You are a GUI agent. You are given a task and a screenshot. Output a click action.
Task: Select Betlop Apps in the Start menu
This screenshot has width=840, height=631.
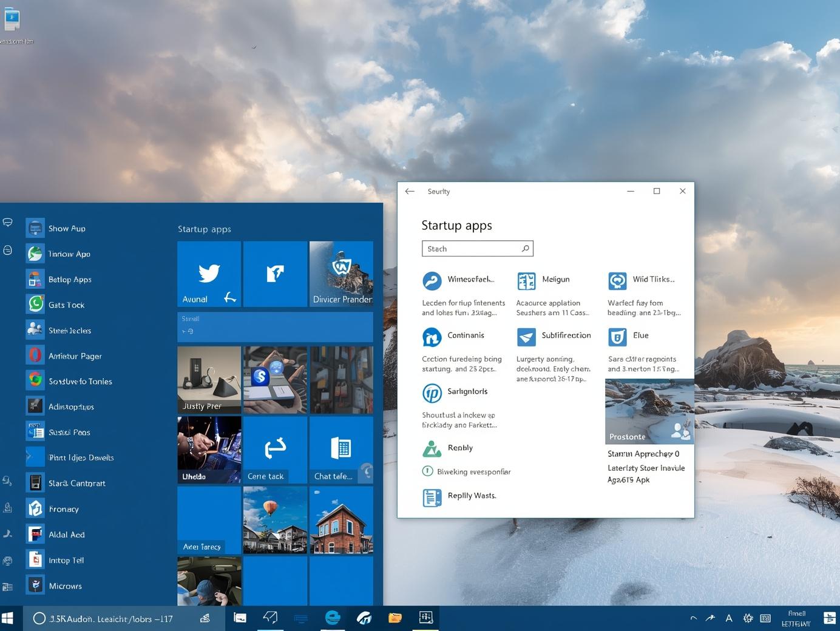[x=70, y=279]
